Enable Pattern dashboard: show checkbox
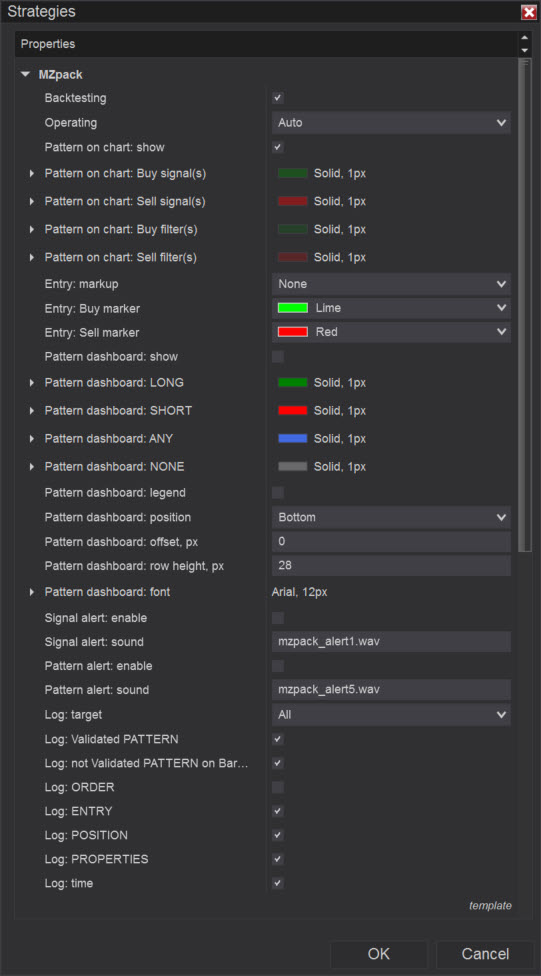This screenshot has width=541, height=976. pyautogui.click(x=278, y=357)
